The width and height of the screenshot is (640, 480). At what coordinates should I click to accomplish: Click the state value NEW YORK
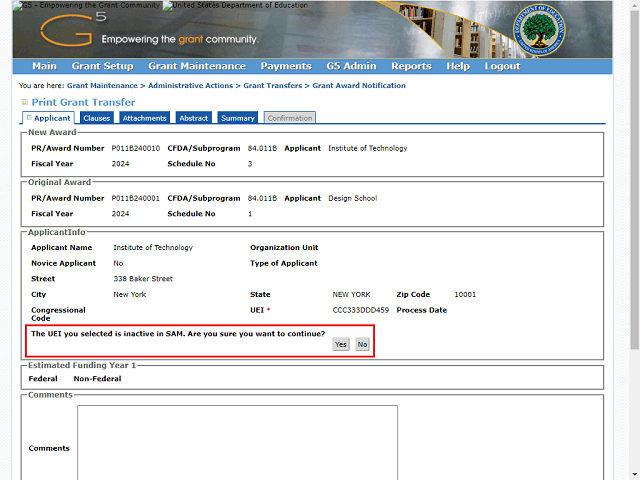pyautogui.click(x=351, y=295)
